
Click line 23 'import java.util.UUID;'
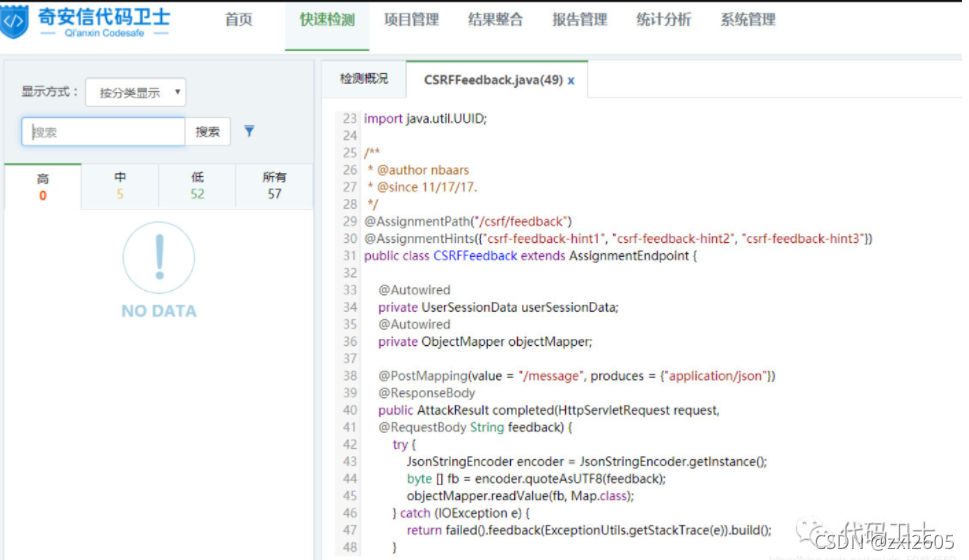(x=425, y=119)
